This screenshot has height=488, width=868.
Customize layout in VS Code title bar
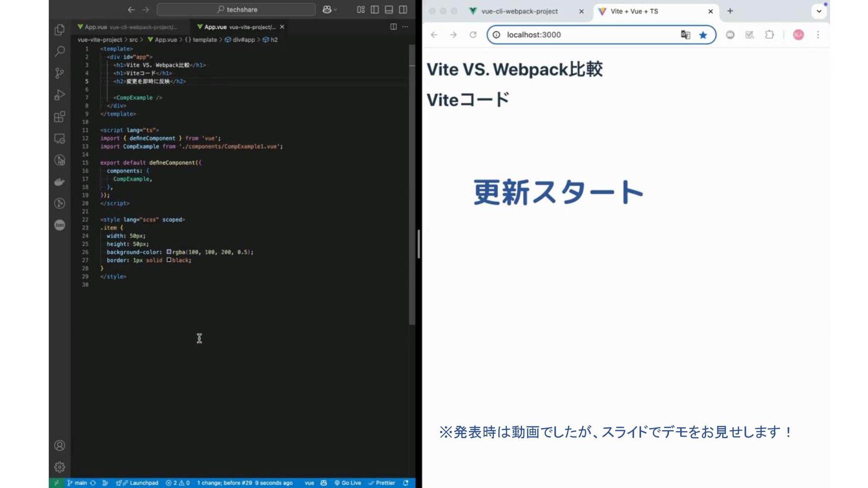361,9
